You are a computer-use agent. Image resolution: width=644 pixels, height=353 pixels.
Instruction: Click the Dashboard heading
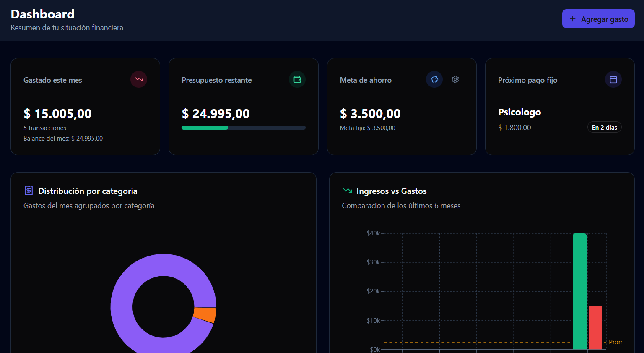coord(42,14)
